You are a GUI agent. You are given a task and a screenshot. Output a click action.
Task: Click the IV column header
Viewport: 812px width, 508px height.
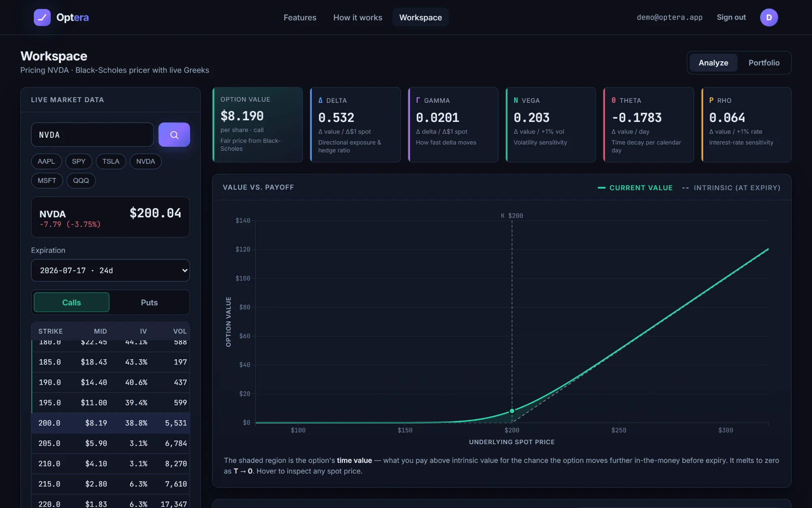tap(143, 331)
